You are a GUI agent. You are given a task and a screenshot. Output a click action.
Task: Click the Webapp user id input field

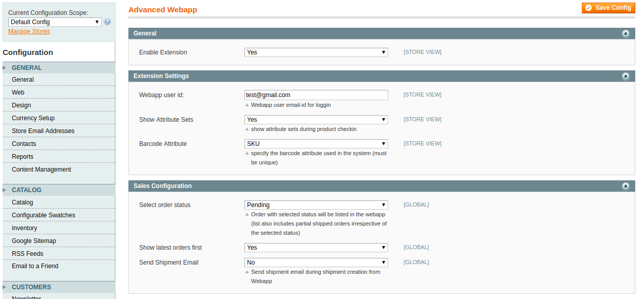click(316, 95)
